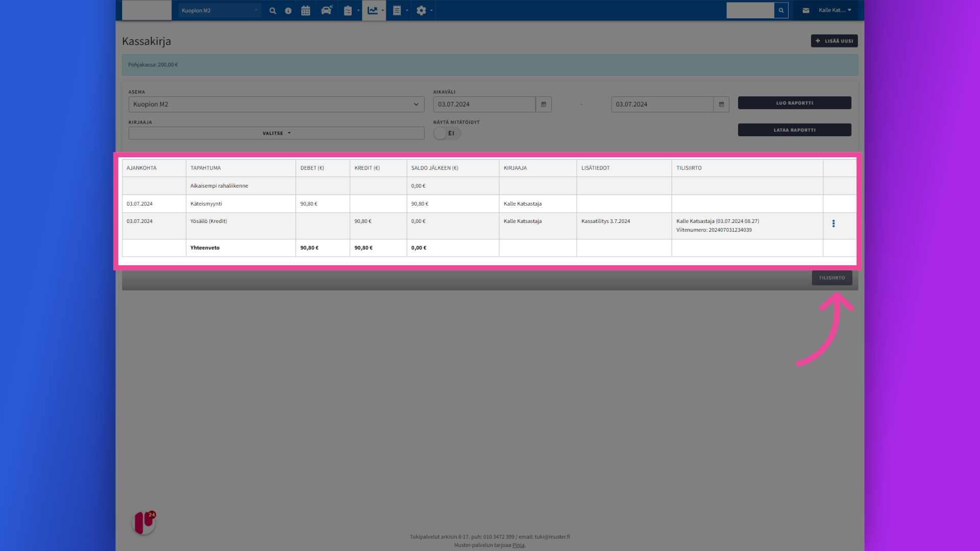This screenshot has width=980, height=551.
Task: Open the settings gear menu
Action: (424, 11)
